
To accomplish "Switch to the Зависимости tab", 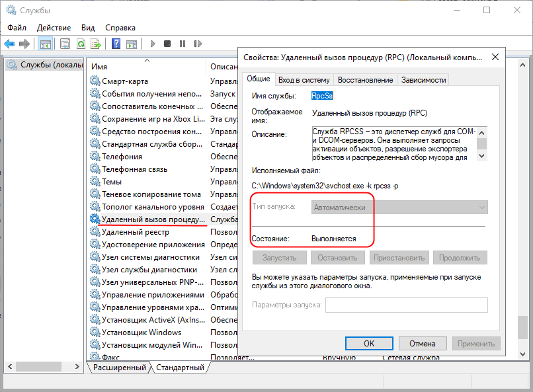I will pyautogui.click(x=423, y=80).
